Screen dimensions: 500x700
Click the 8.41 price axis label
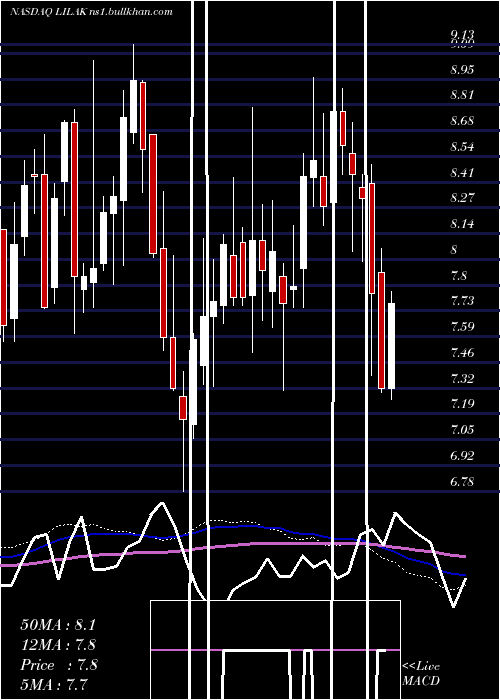[x=462, y=172]
